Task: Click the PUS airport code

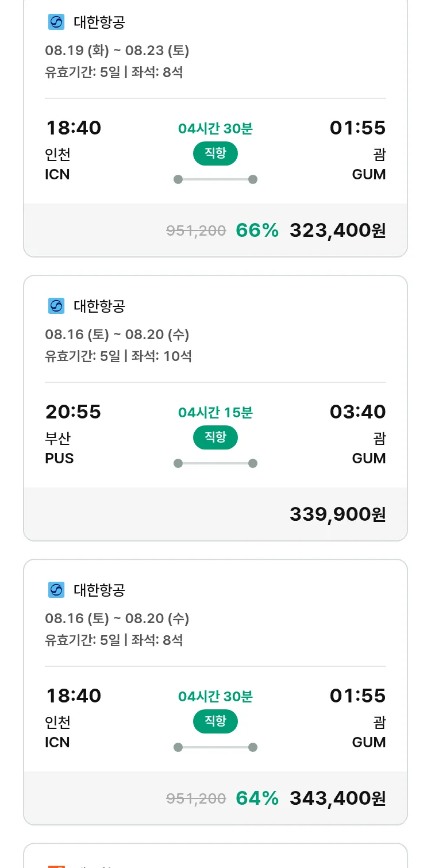Action: pyautogui.click(x=59, y=459)
